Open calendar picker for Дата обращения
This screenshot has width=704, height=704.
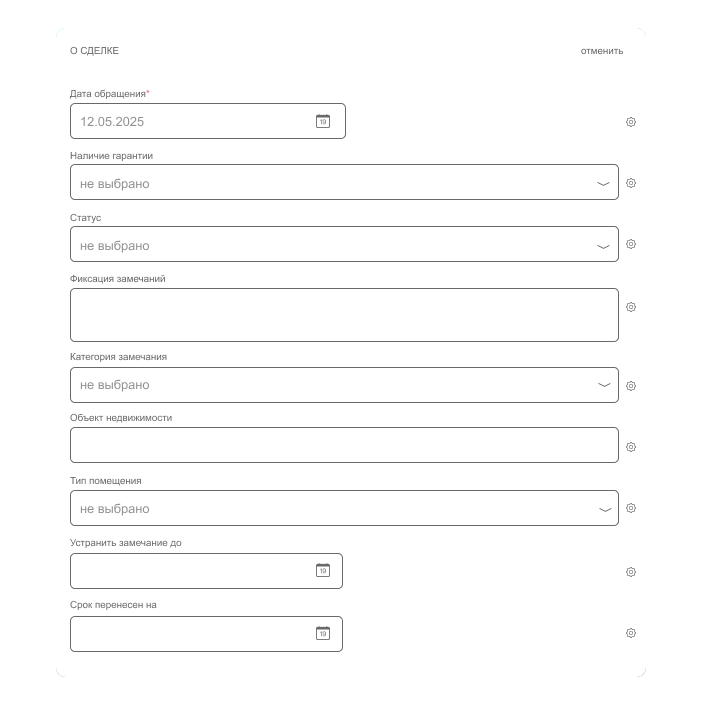pos(323,121)
